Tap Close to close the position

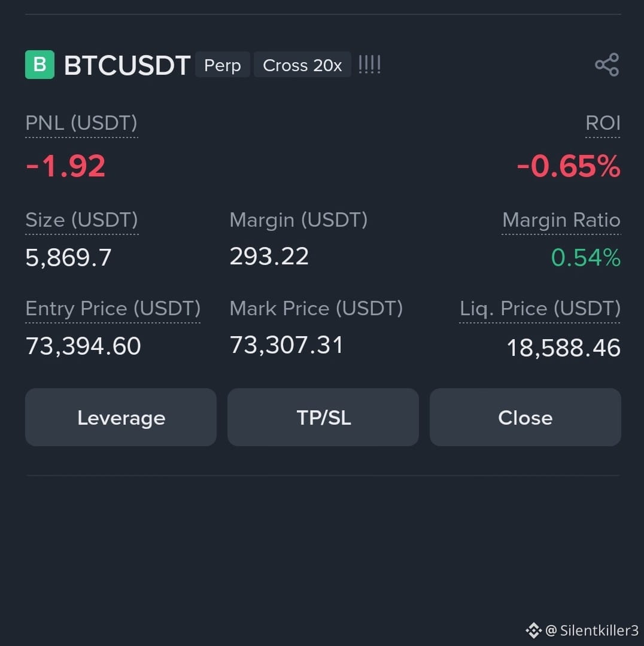(x=525, y=418)
